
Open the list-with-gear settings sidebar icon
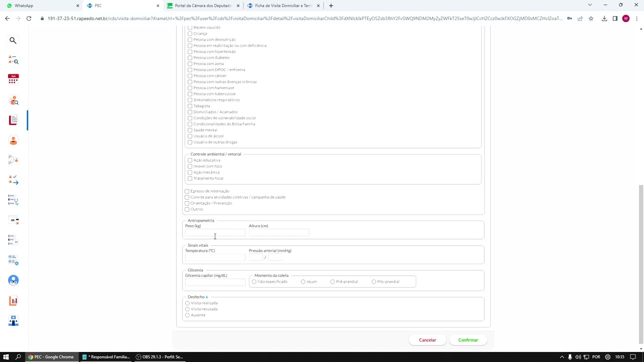(13, 260)
